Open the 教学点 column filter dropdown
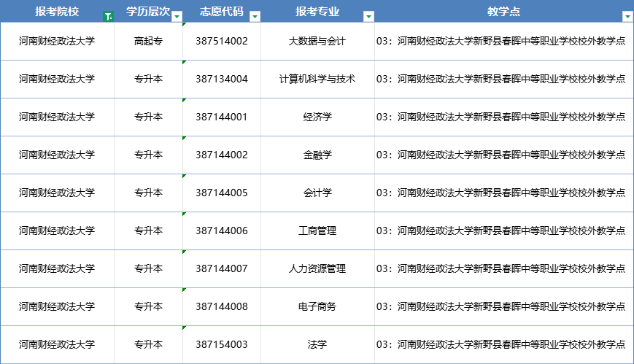Viewport: 634px width, 364px height. 627,16
